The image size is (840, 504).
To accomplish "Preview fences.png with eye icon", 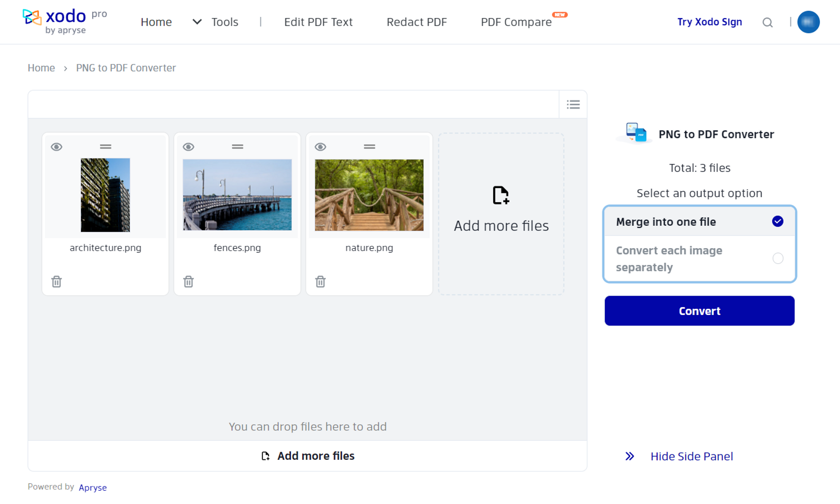I will [x=189, y=147].
